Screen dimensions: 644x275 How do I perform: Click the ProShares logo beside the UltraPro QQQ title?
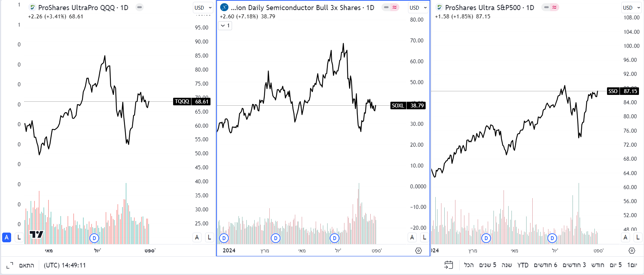tap(33, 7)
